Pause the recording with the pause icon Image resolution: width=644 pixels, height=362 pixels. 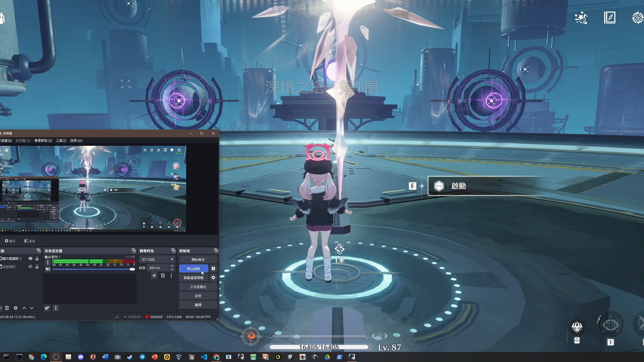pos(213,268)
